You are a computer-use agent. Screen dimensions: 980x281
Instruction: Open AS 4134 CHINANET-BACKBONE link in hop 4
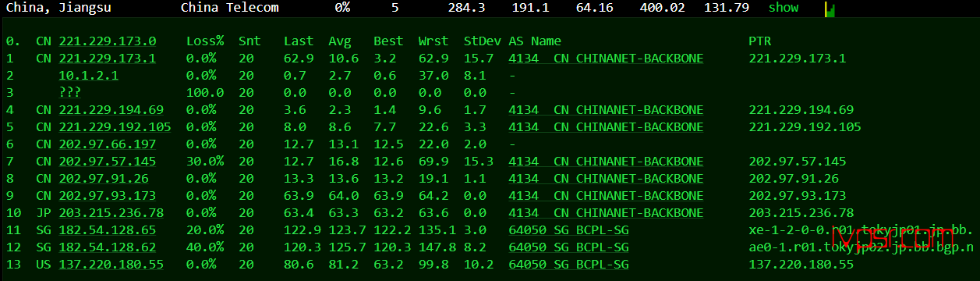coord(606,109)
